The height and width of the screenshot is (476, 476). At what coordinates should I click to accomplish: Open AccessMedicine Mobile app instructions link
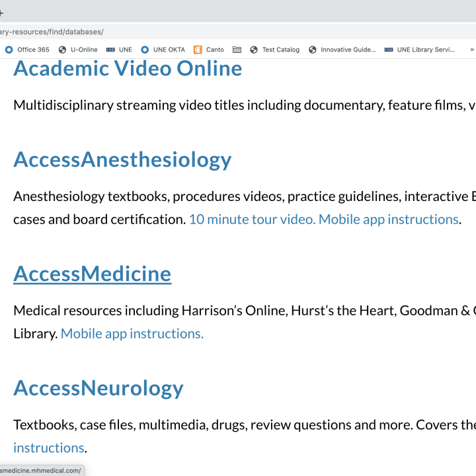tap(132, 334)
